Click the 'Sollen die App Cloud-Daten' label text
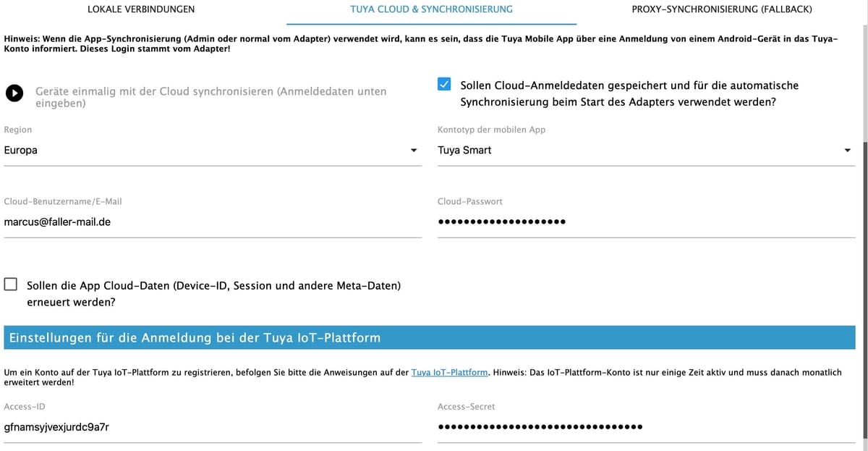The height and width of the screenshot is (451, 868). [213, 293]
